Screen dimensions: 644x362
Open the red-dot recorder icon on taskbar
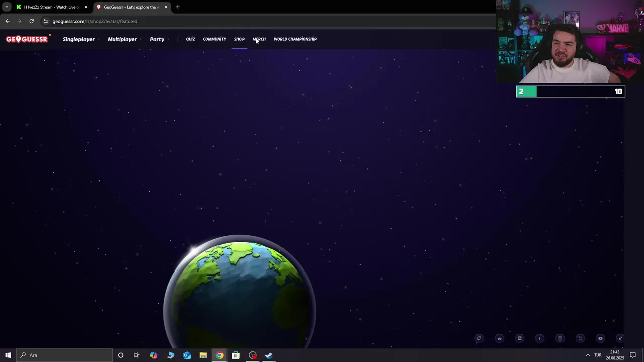pyautogui.click(x=253, y=355)
